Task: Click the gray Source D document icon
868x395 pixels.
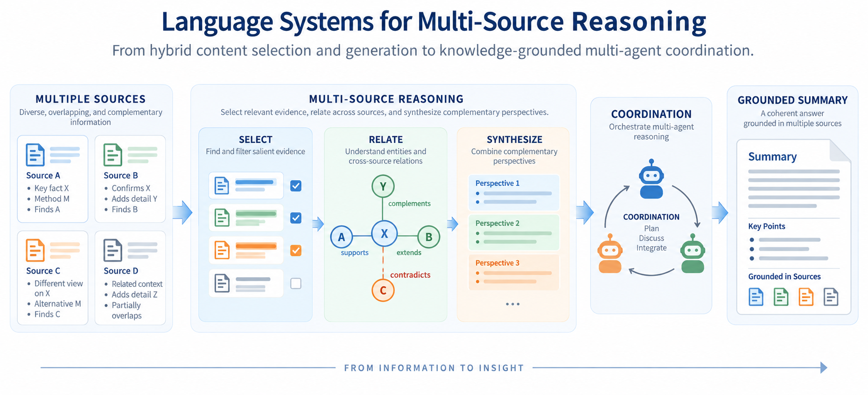Action: (x=112, y=250)
